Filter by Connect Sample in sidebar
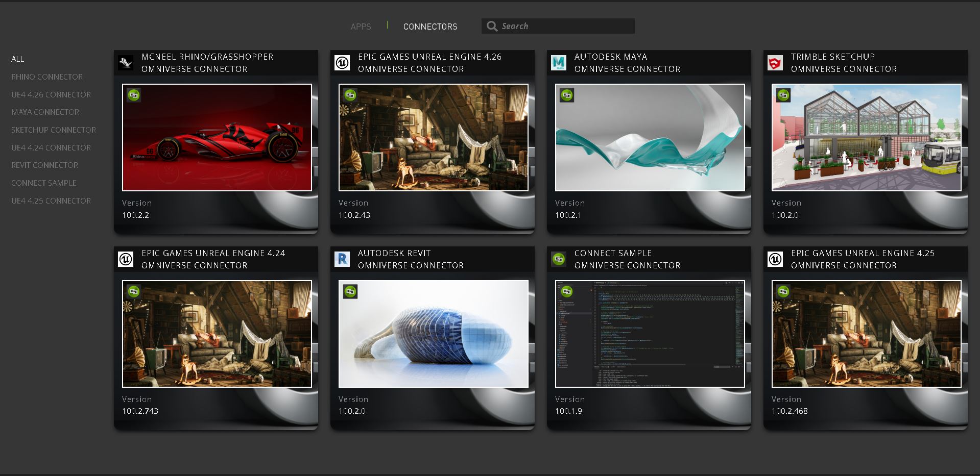The height and width of the screenshot is (476, 980). click(x=44, y=183)
